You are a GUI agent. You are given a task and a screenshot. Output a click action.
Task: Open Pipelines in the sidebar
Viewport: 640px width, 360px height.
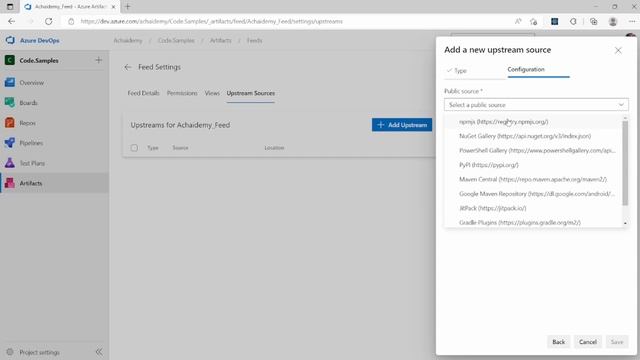click(54, 143)
